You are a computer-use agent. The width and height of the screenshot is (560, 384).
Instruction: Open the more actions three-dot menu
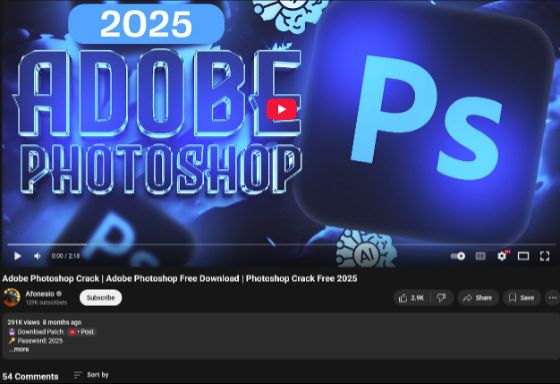point(552,298)
